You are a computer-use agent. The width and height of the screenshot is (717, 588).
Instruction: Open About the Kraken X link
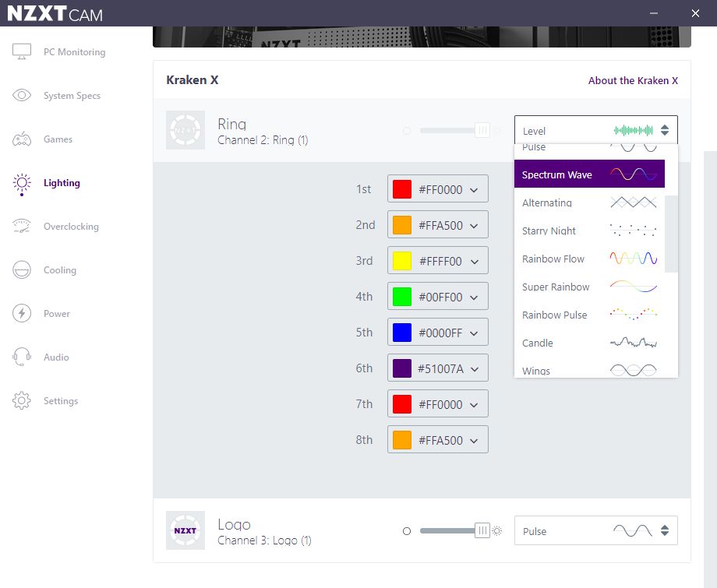(633, 80)
